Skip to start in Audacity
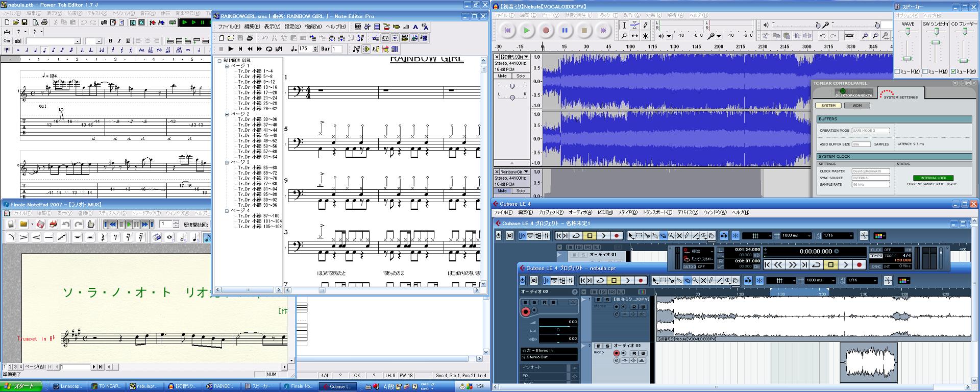Image resolution: width=980 pixels, height=392 pixels. tap(507, 31)
